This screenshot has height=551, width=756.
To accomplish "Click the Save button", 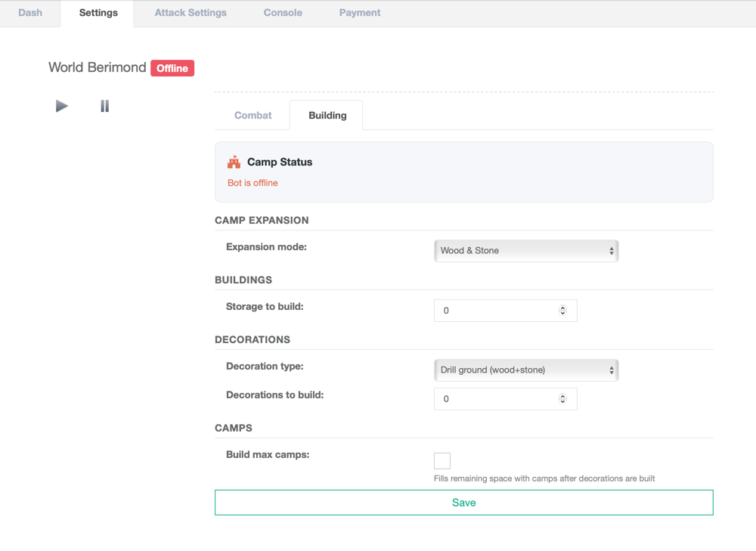I will click(x=463, y=503).
